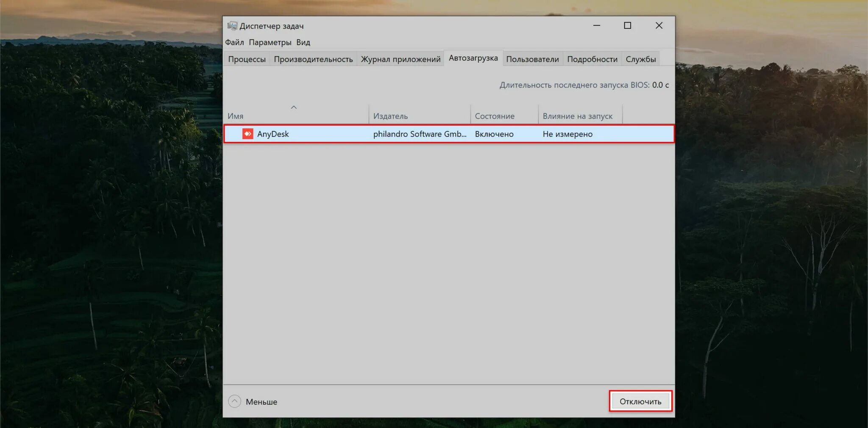Switch to the Журнал приложений tab

point(401,59)
